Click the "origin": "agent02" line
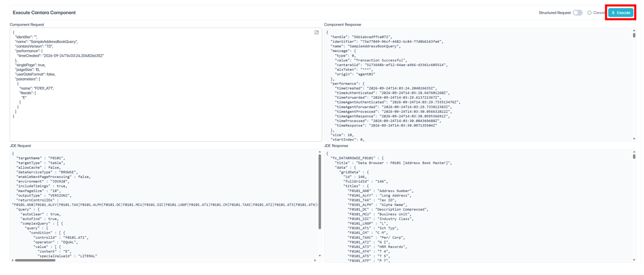The width and height of the screenshot is (644, 275). [x=355, y=74]
